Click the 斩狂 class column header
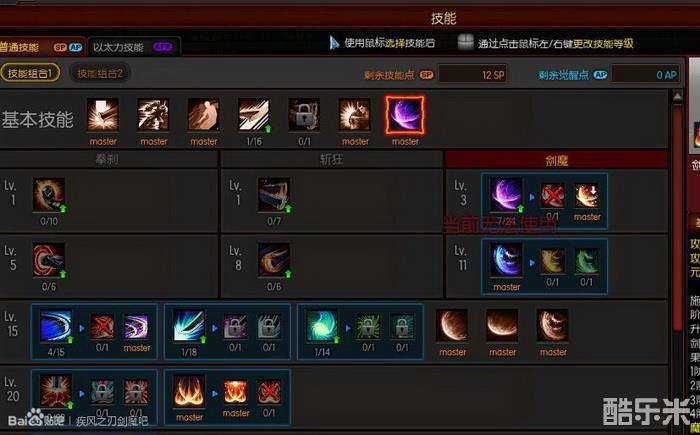 (331, 159)
